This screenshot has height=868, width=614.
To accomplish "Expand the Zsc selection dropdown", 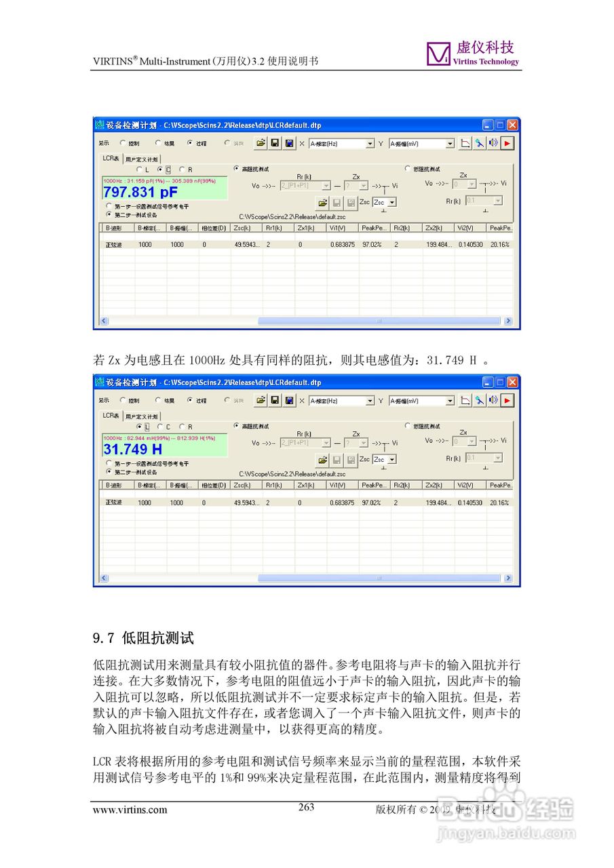I will click(x=392, y=202).
